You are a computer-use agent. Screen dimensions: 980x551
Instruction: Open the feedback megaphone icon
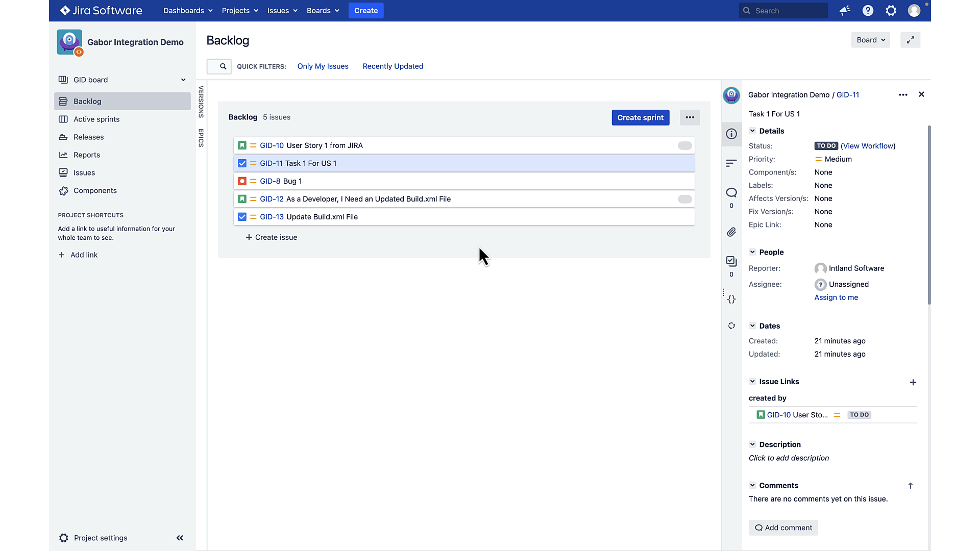(x=844, y=10)
